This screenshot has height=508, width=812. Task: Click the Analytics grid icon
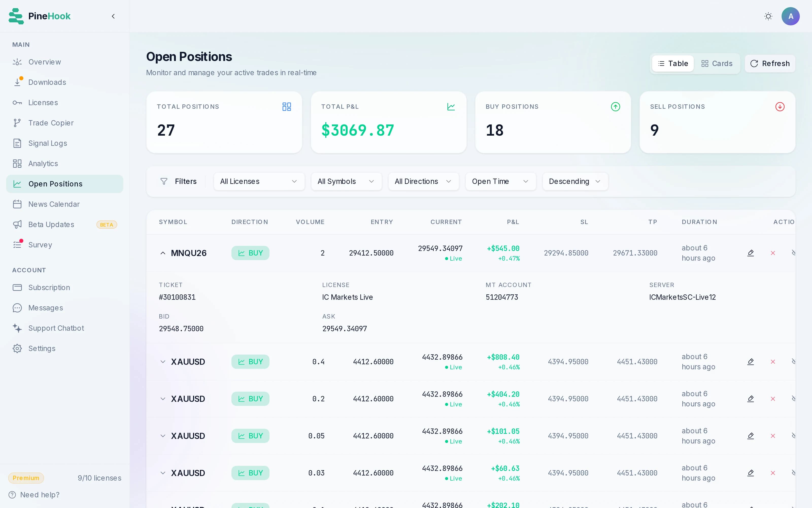click(x=17, y=164)
